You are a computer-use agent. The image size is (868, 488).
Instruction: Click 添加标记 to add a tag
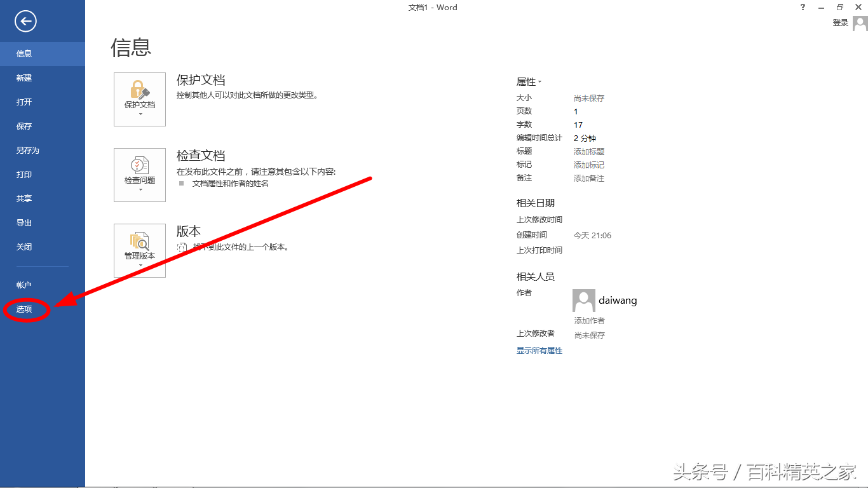point(589,165)
